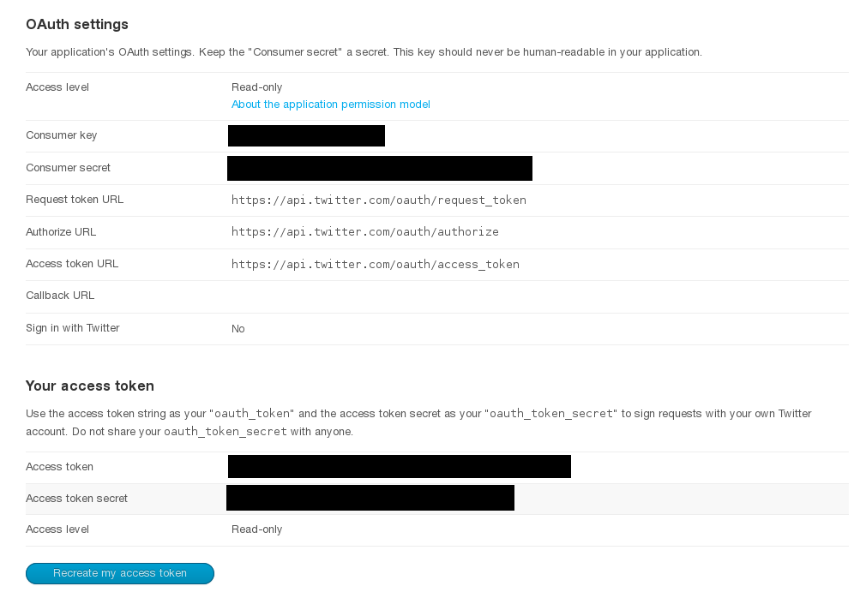
Task: Click the 'Request token URL' label
Action: [75, 199]
